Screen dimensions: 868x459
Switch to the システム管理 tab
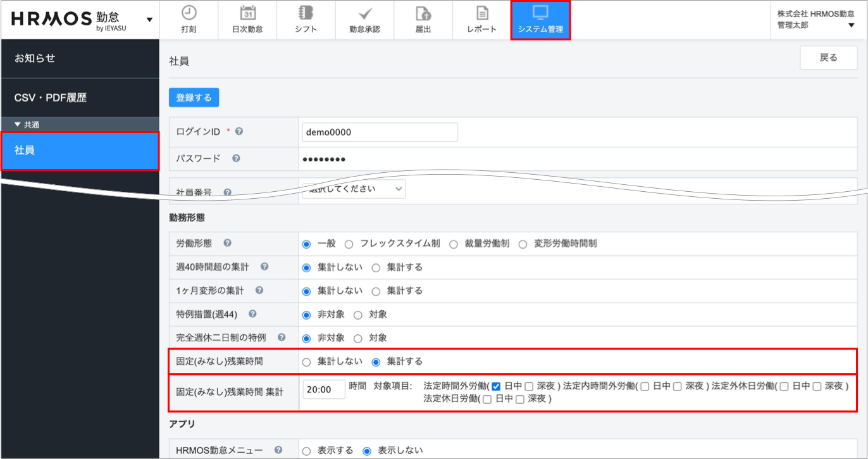(x=540, y=20)
